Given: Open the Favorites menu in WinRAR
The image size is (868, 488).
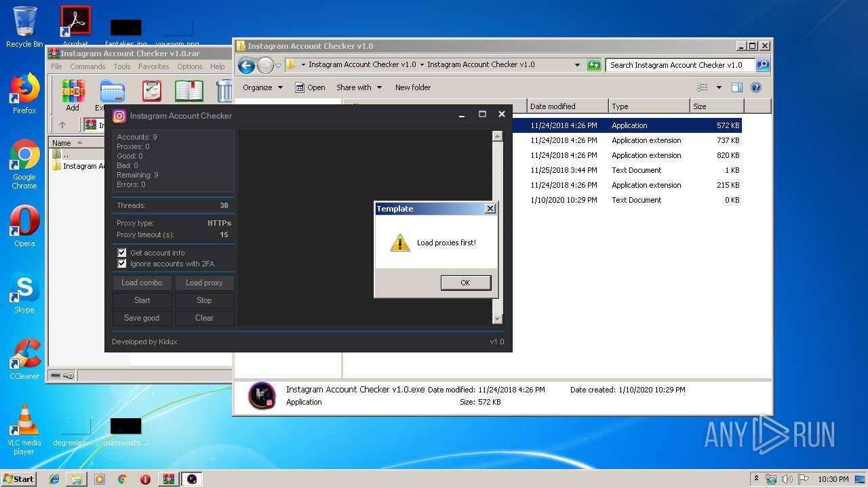Looking at the screenshot, I should 154,66.
